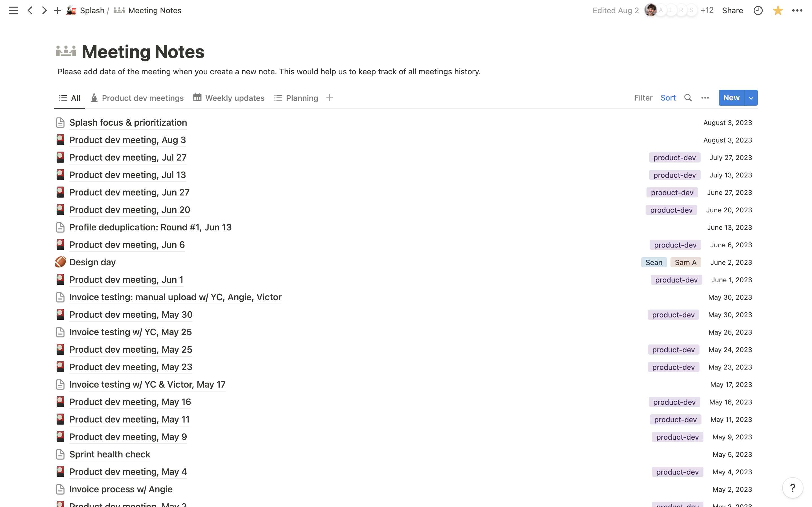The width and height of the screenshot is (812, 507).
Task: Open the Sort options
Action: (668, 98)
